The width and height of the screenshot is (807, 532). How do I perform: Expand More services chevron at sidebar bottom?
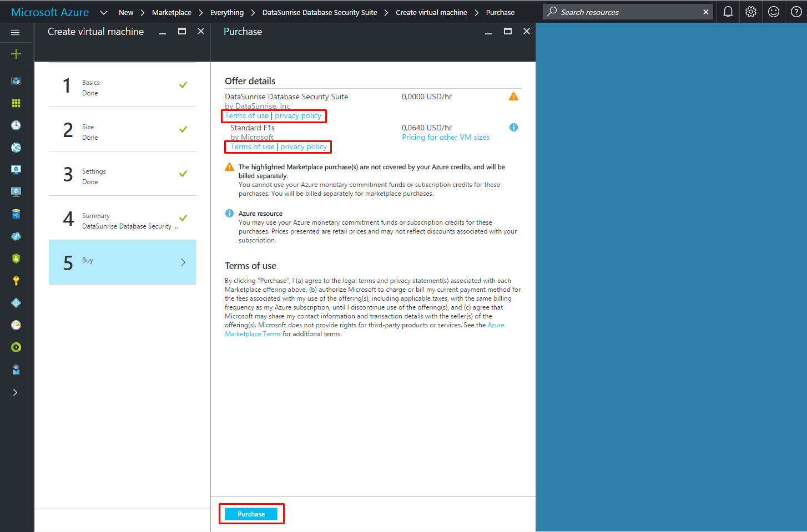(15, 392)
